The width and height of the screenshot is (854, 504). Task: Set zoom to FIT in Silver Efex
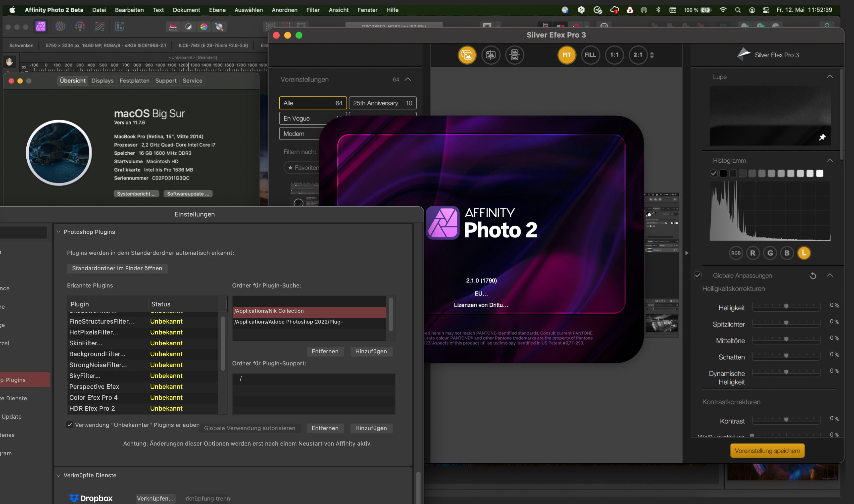(567, 55)
